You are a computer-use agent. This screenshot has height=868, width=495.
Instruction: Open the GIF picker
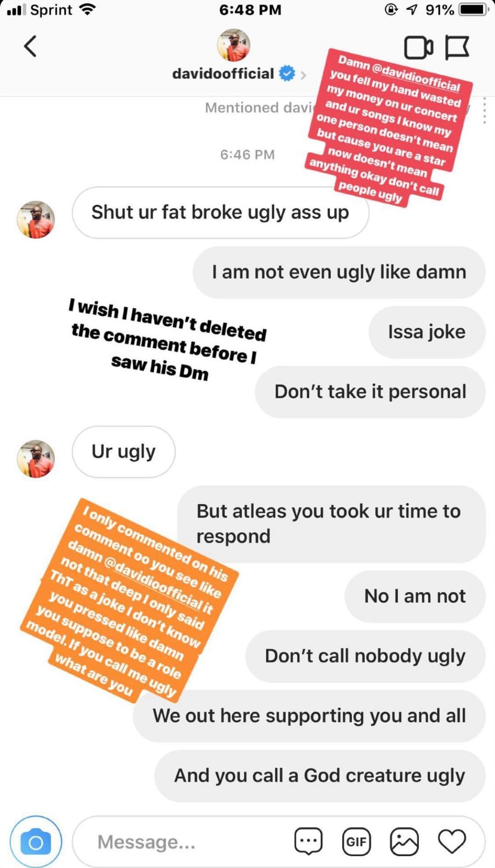(x=356, y=841)
